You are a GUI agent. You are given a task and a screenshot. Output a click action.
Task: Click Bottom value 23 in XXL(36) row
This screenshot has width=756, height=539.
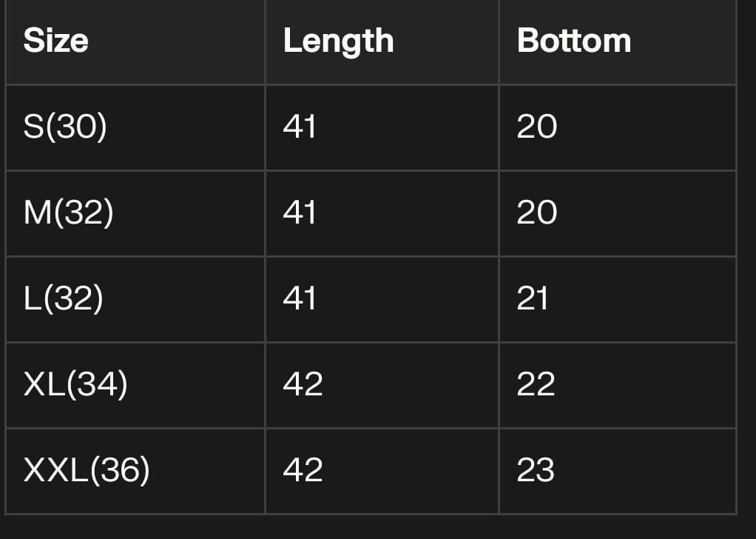536,470
